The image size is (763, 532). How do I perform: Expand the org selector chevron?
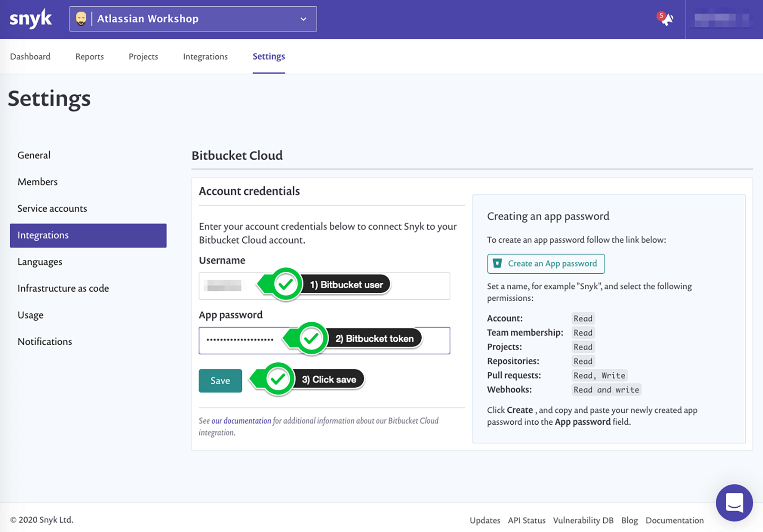304,19
